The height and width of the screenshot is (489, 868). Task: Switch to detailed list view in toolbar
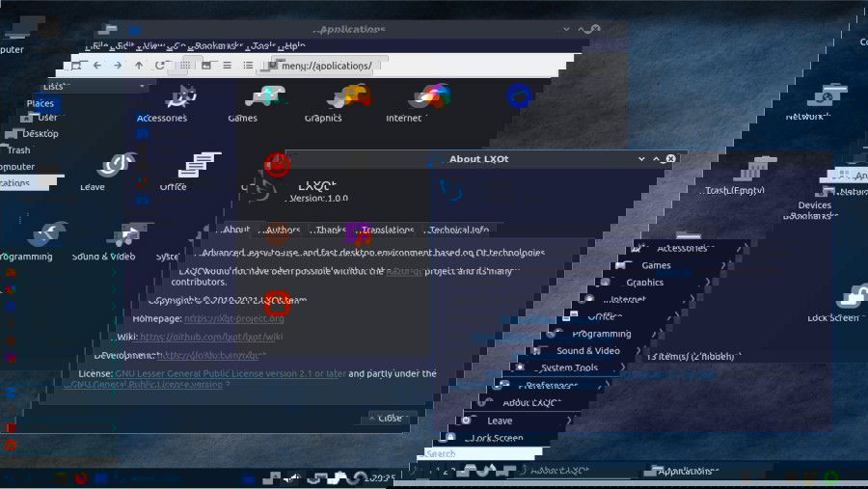click(x=248, y=66)
